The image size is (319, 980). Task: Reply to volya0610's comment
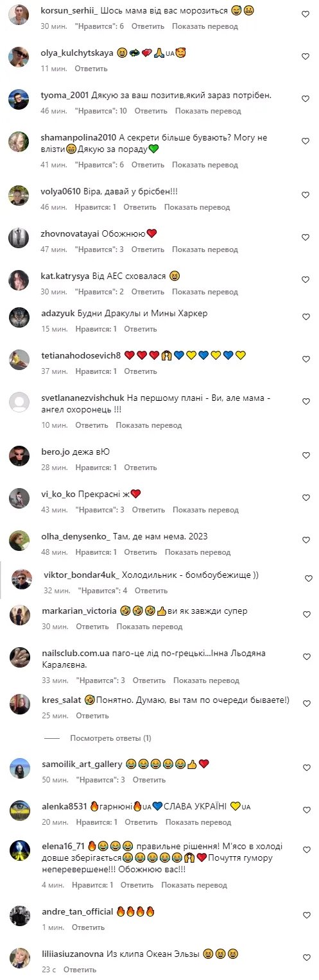tap(140, 207)
